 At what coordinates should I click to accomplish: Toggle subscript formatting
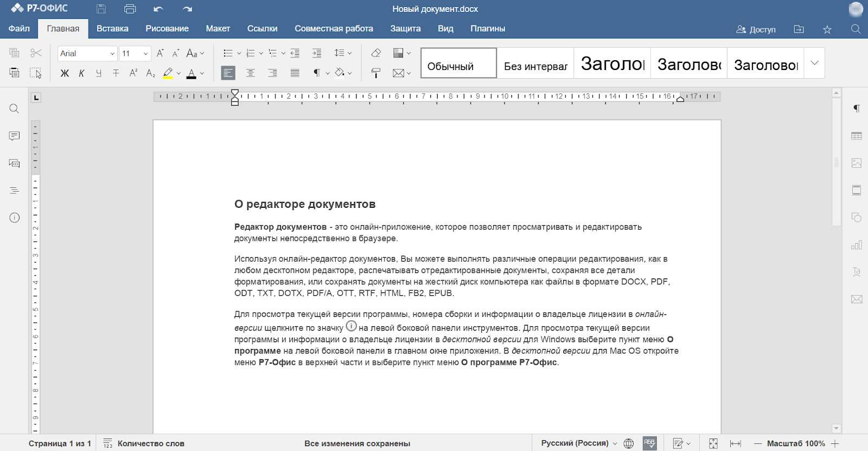tap(151, 73)
